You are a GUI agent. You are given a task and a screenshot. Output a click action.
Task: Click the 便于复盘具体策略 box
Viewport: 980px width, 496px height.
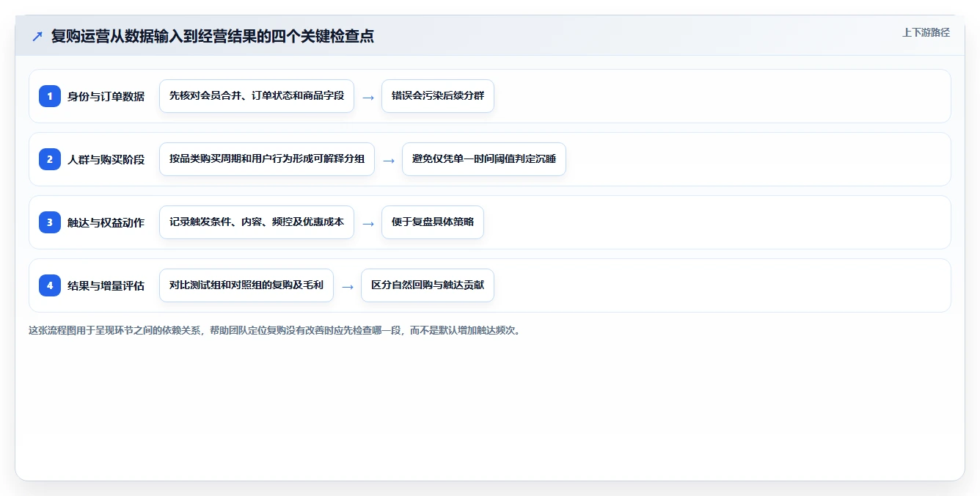click(x=433, y=222)
